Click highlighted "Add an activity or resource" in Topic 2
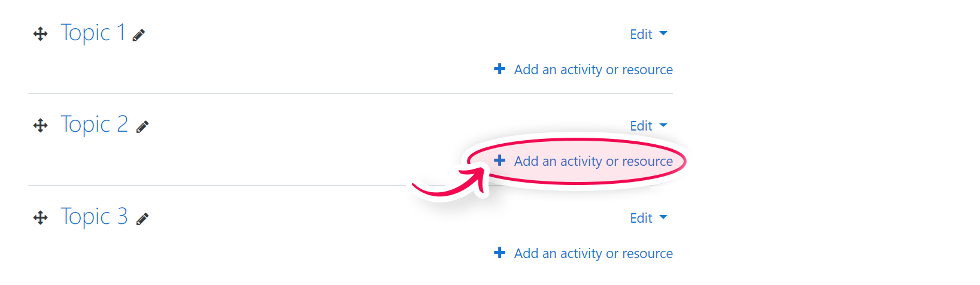980x285 pixels. (x=593, y=161)
